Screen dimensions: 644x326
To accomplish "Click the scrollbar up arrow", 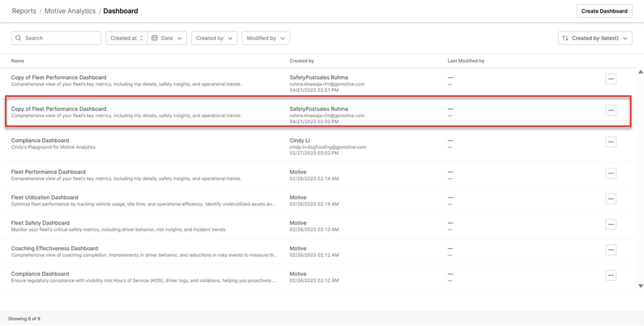I will [640, 72].
